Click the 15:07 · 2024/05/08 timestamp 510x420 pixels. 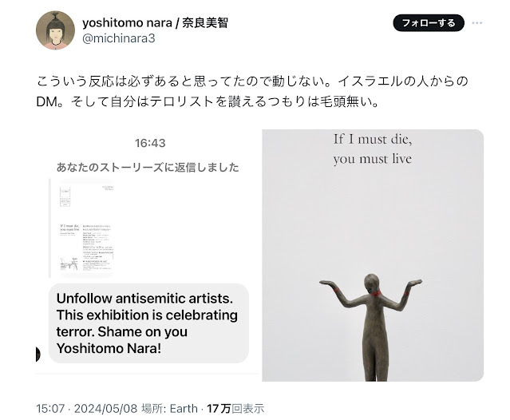coord(86,408)
